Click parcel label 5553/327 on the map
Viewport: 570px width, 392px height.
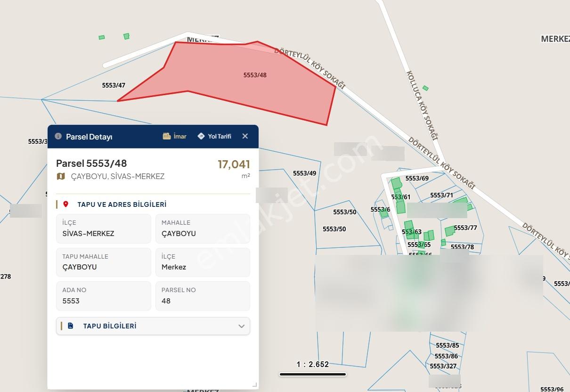pos(443,366)
